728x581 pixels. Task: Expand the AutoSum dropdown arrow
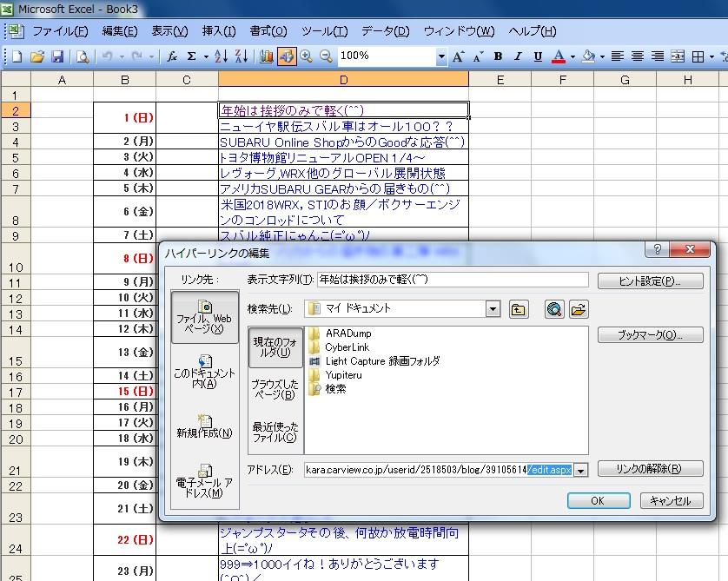point(206,56)
